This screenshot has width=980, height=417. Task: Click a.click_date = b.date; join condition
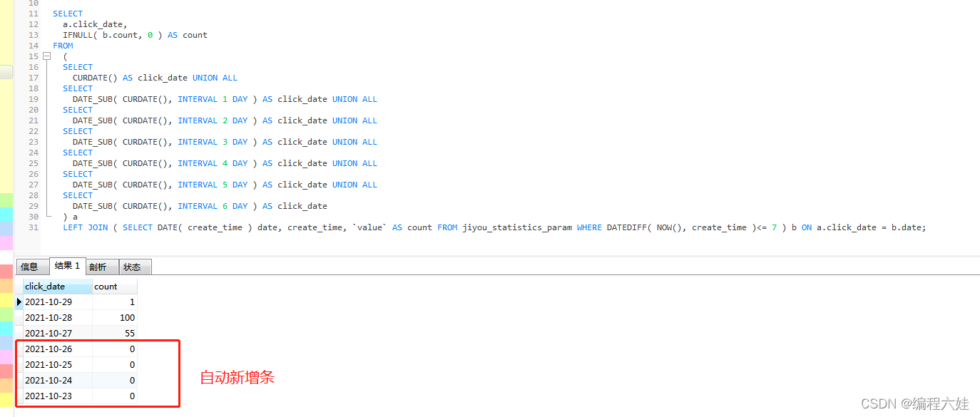[871, 227]
